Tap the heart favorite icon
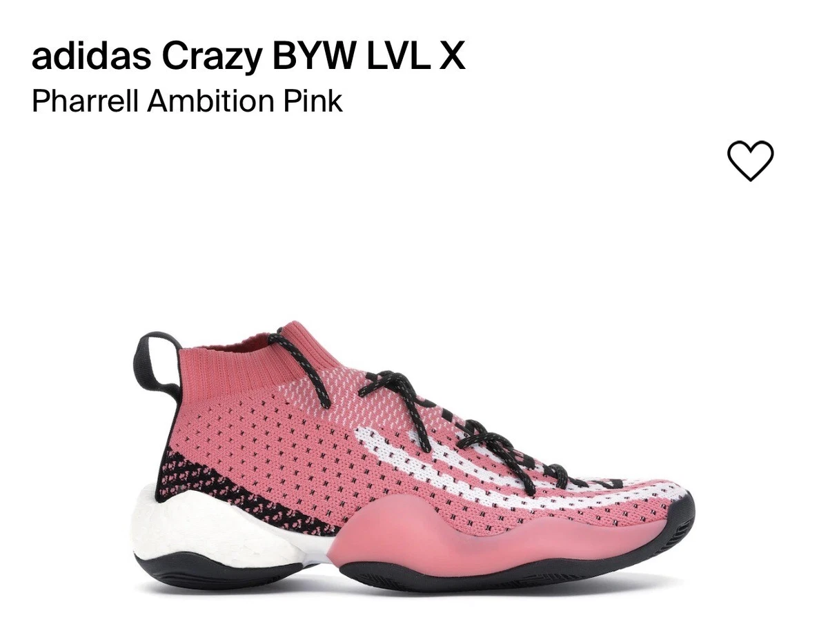The image size is (828, 644). click(751, 161)
